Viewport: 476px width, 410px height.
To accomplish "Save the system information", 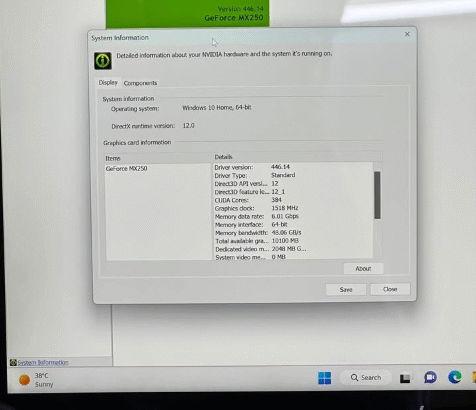I will pyautogui.click(x=346, y=289).
